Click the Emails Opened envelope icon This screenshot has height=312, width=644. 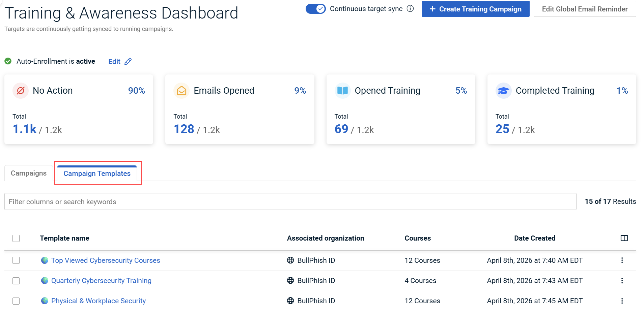181,91
